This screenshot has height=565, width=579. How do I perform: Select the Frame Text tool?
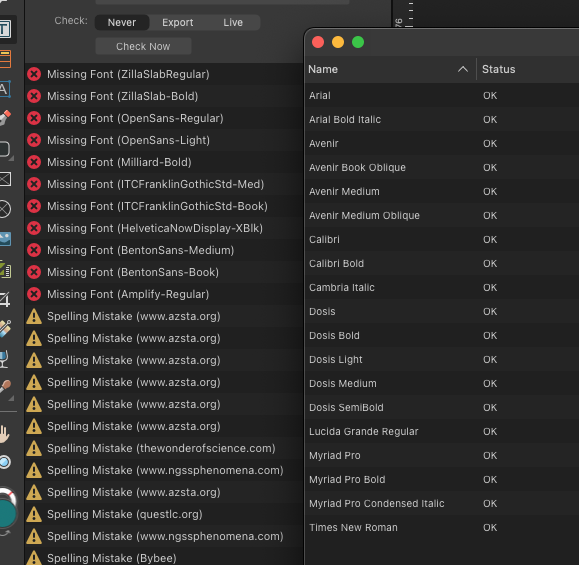(x=6, y=29)
